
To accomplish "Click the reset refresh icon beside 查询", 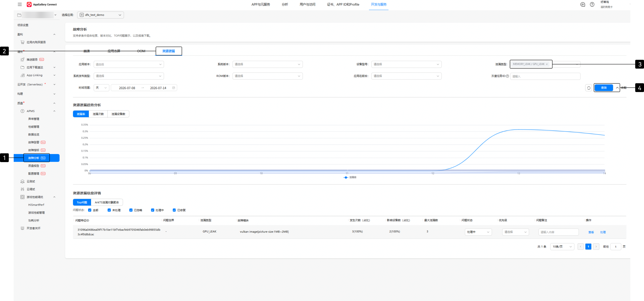I will pos(589,88).
